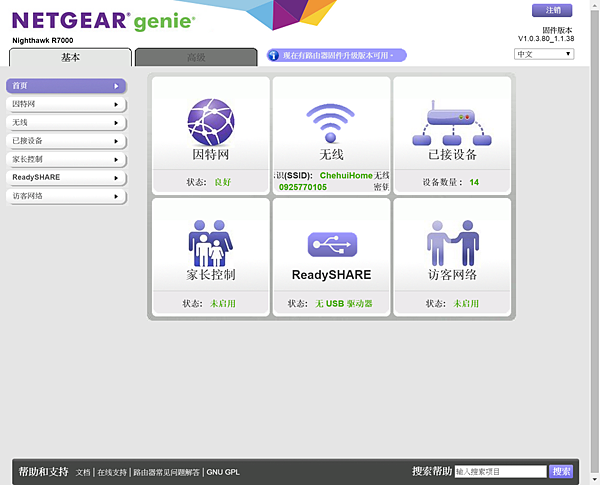
Task: Open the 家长控制 family icon
Action: point(210,243)
